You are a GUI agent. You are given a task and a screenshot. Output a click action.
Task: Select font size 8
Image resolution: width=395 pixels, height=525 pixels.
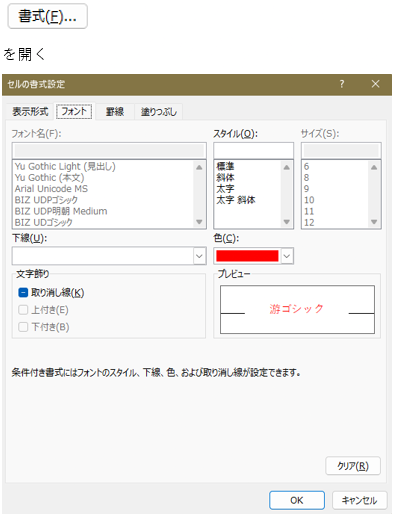point(306,177)
